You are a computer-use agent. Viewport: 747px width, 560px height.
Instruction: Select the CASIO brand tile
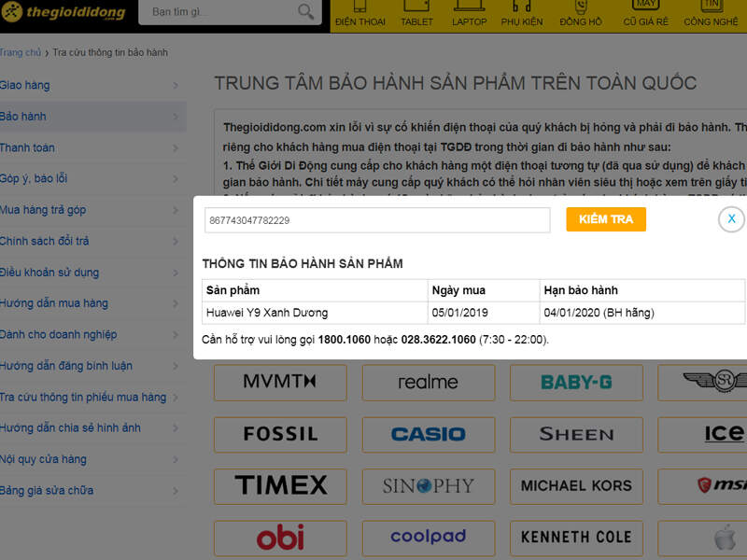pos(428,434)
